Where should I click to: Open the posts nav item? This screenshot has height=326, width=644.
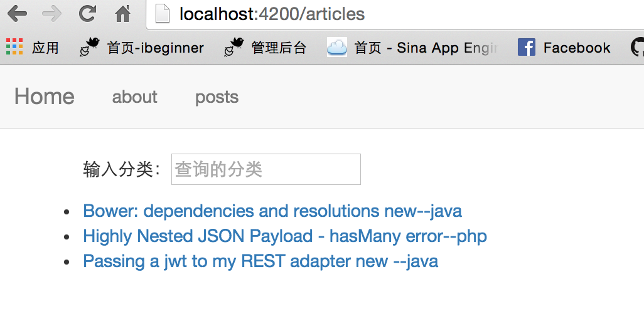tap(217, 97)
